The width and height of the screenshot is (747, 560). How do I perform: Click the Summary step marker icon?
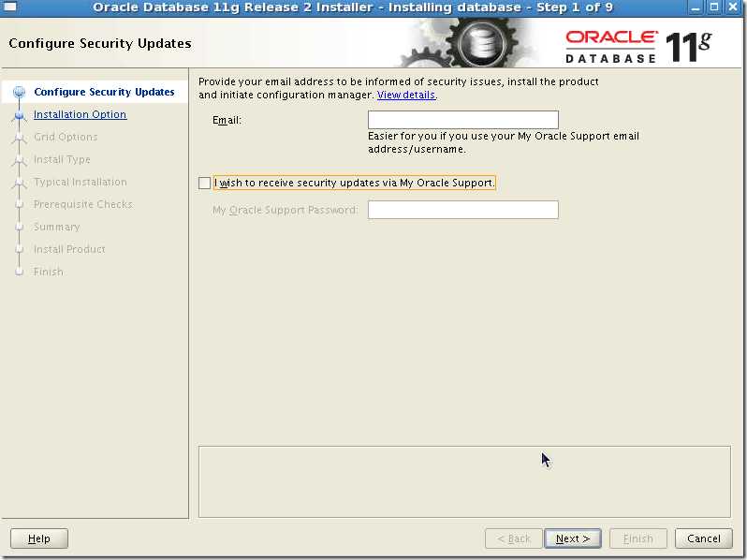coord(19,227)
